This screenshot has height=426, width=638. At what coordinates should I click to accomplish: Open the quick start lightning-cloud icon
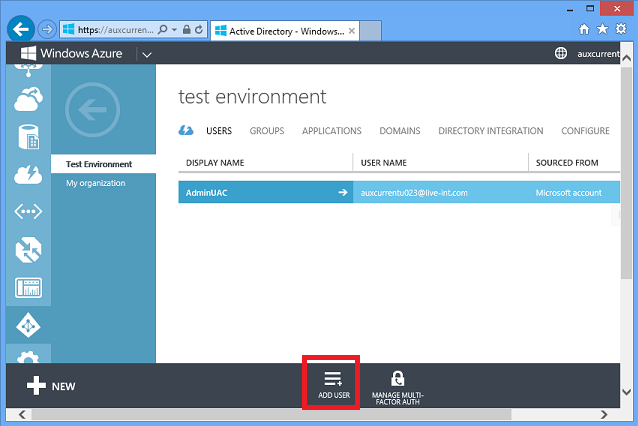pos(186,131)
